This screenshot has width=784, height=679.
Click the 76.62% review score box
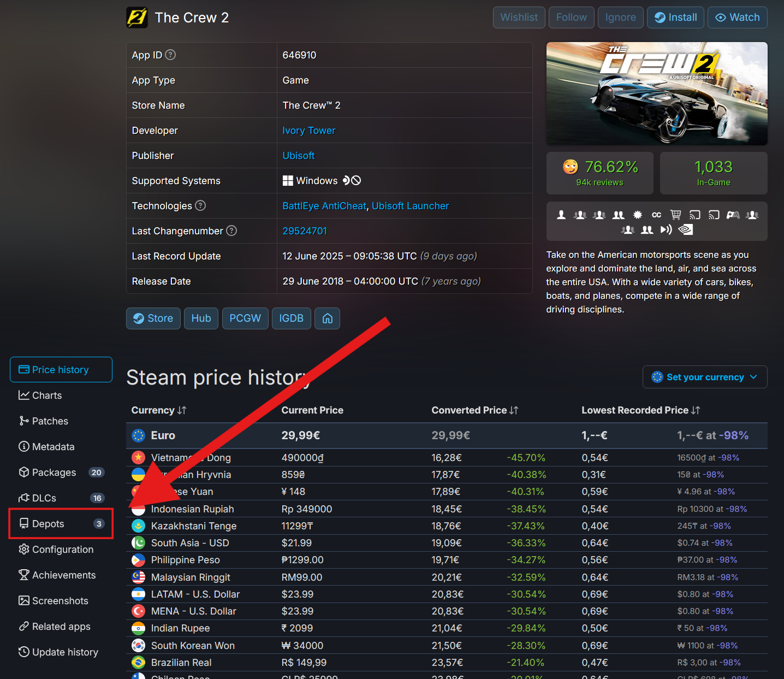599,173
